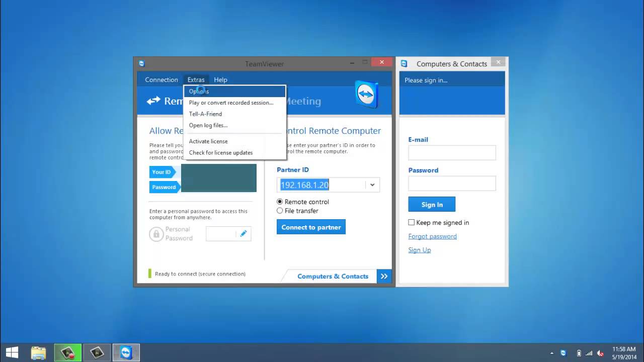Click the TeamViewer taskbar icon

point(126,352)
